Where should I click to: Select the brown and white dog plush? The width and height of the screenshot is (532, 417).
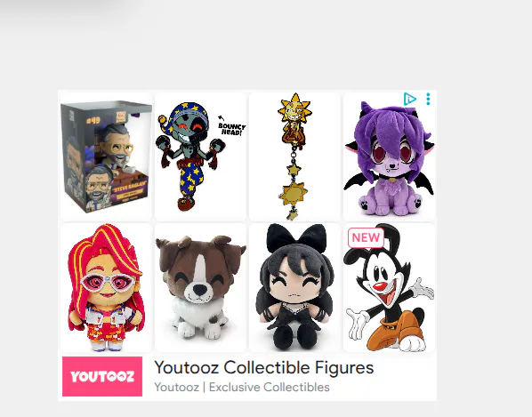pyautogui.click(x=200, y=287)
